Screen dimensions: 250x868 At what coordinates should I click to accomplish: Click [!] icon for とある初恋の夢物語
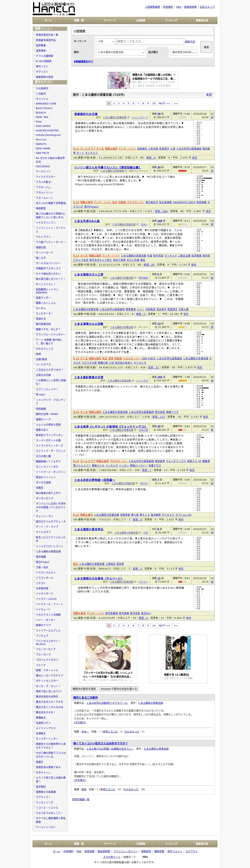(x=212, y=479)
